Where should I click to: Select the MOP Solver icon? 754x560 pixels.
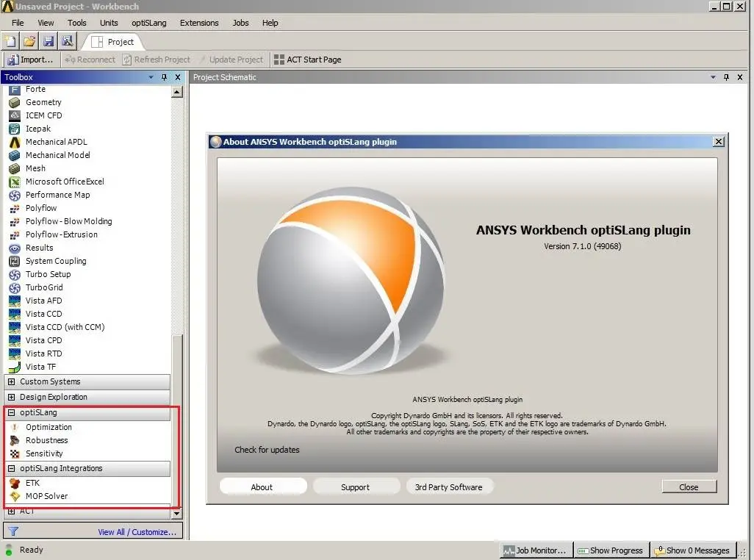(x=15, y=496)
